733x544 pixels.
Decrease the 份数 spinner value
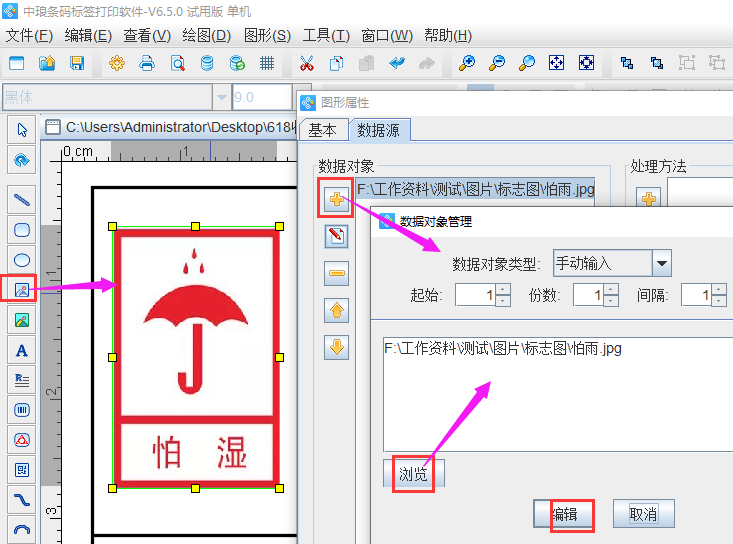click(611, 301)
